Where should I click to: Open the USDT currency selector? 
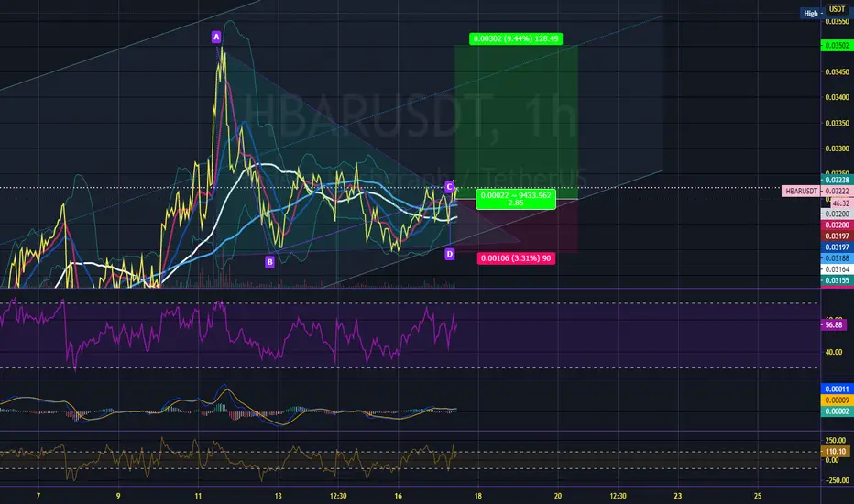838,9
